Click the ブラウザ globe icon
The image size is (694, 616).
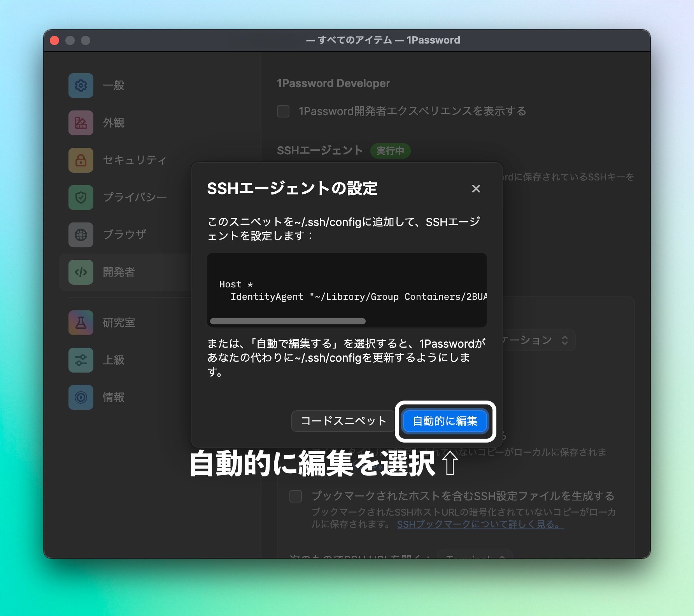tap(81, 235)
